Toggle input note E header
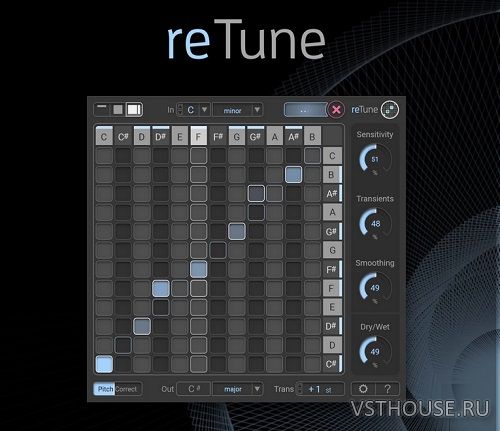Screen dimensions: 500x431 tap(180, 136)
